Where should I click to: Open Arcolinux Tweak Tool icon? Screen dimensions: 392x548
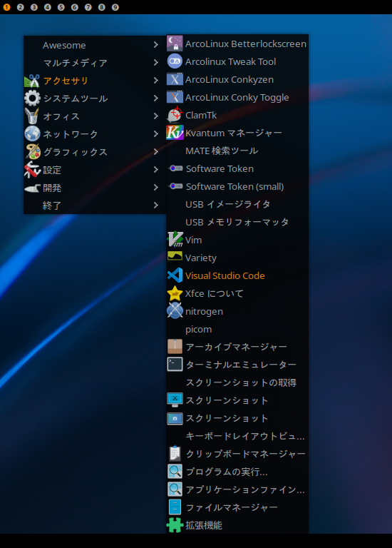coord(175,61)
